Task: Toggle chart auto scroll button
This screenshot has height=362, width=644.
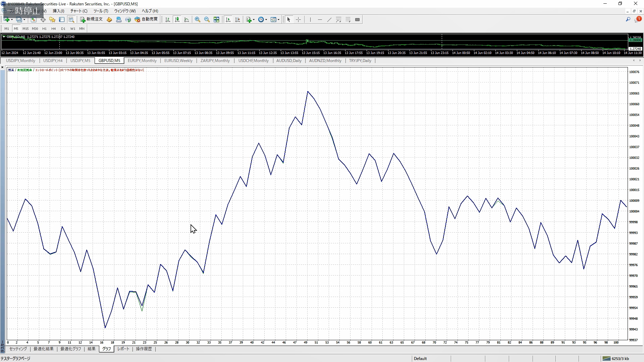Action: (x=228, y=19)
